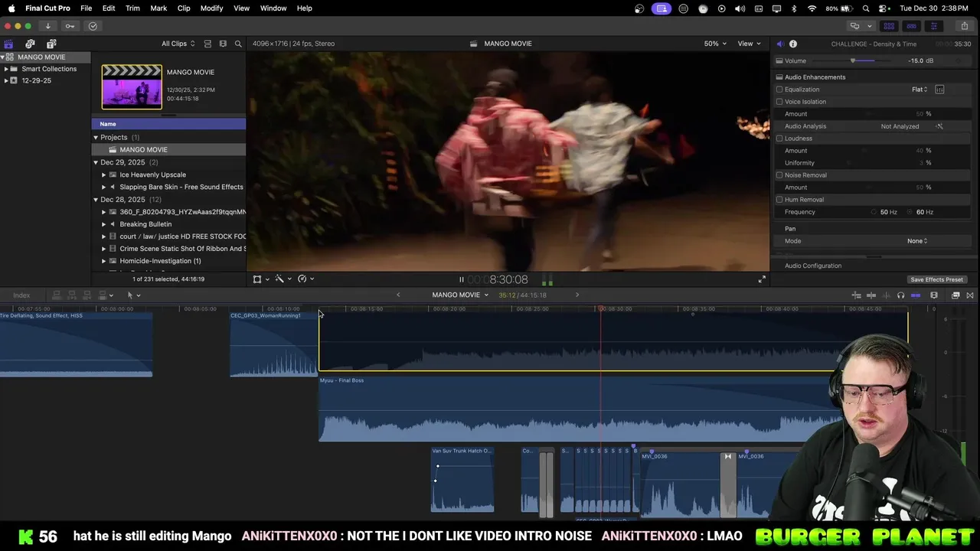Click the Audio Analysis magic wand
The image size is (980, 551).
click(x=939, y=126)
